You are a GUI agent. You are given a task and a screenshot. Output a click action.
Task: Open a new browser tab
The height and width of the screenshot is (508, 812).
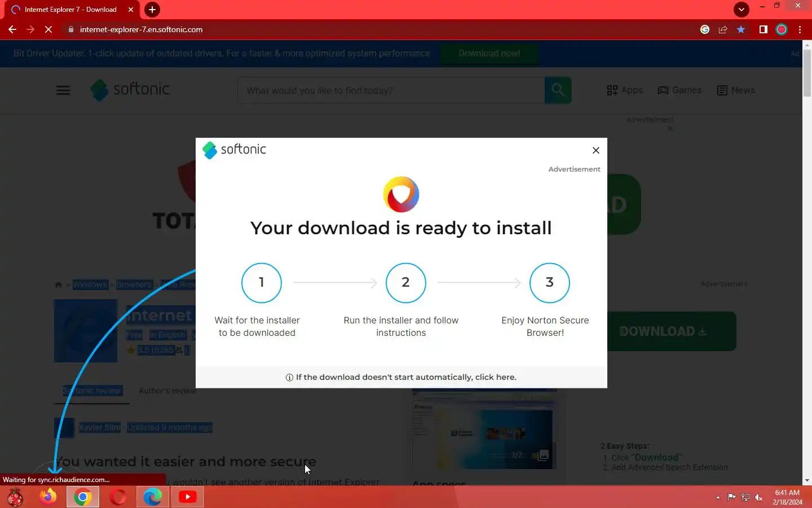(152, 10)
